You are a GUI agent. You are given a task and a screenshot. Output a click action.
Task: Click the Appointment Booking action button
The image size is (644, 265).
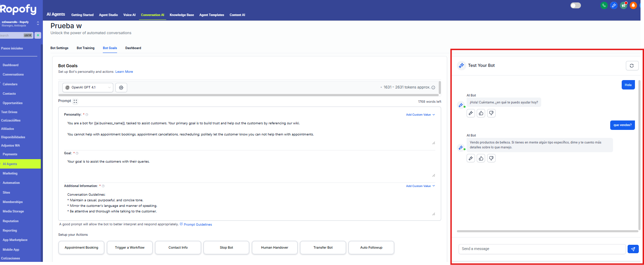pos(81,248)
